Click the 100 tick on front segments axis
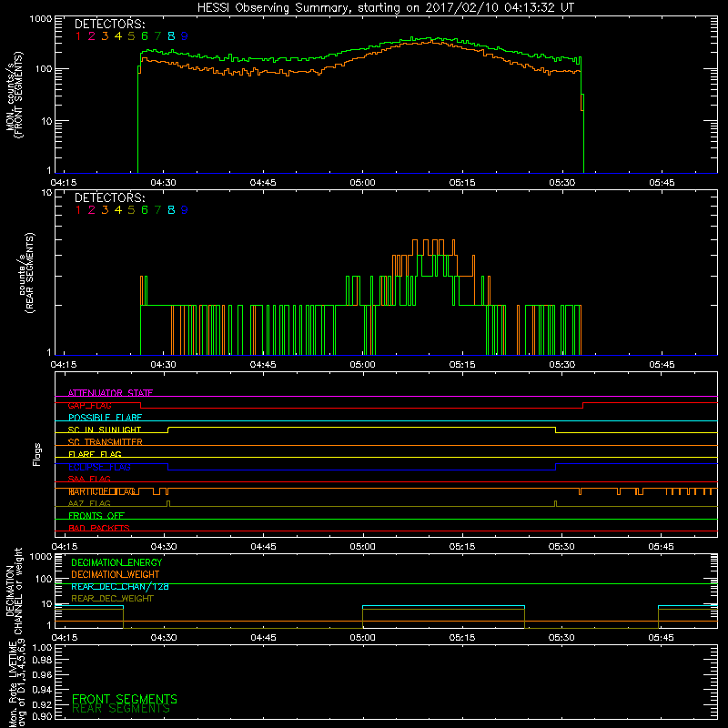728x728 pixels. (43, 69)
